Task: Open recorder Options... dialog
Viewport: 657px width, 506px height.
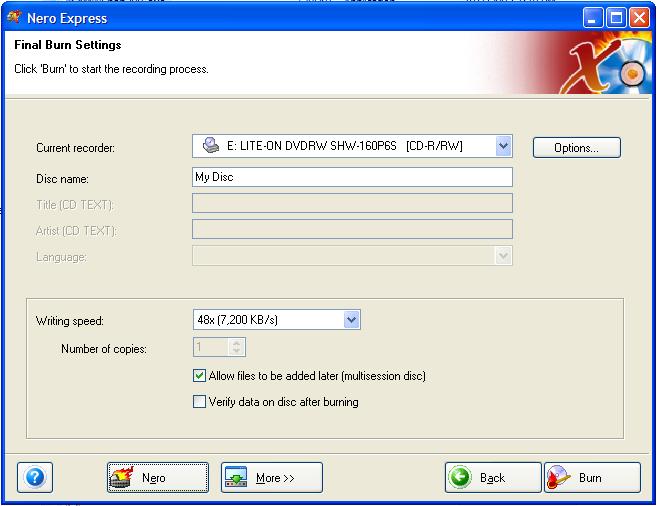Action: coord(577,147)
